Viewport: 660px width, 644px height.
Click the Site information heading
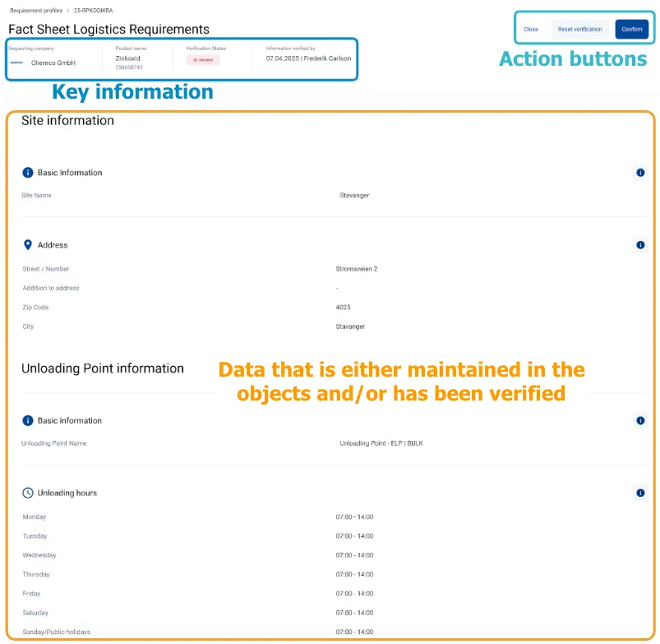pyautogui.click(x=67, y=120)
